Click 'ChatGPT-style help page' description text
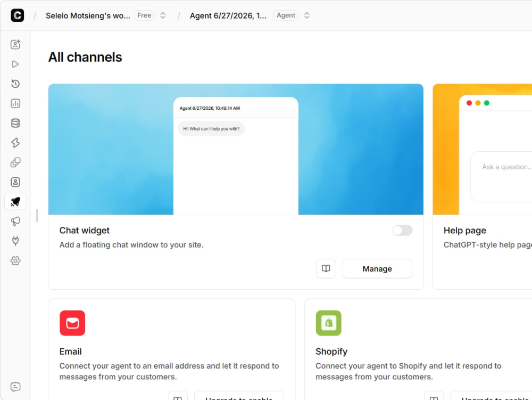 tap(488, 245)
